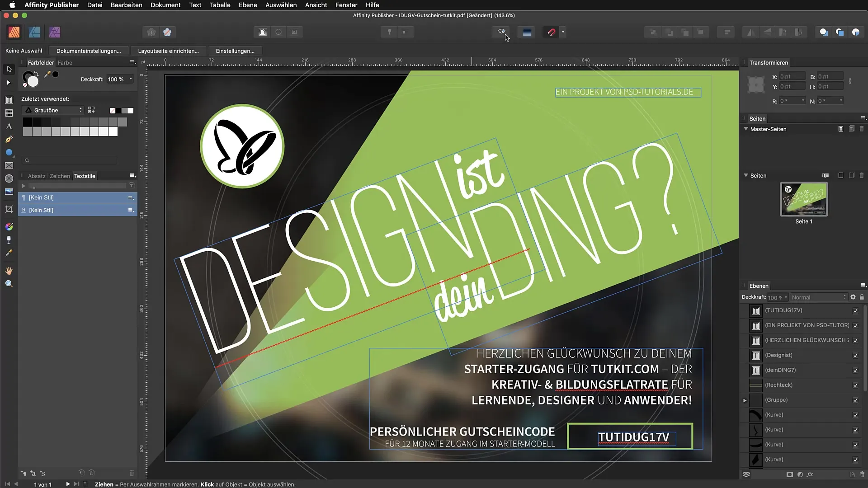Select the Frame Text tool

(x=9, y=100)
